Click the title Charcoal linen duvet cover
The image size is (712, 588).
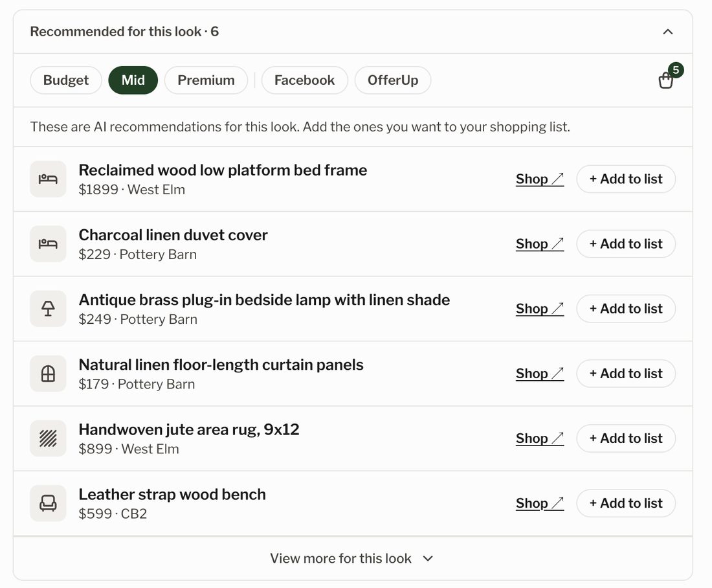[173, 235]
